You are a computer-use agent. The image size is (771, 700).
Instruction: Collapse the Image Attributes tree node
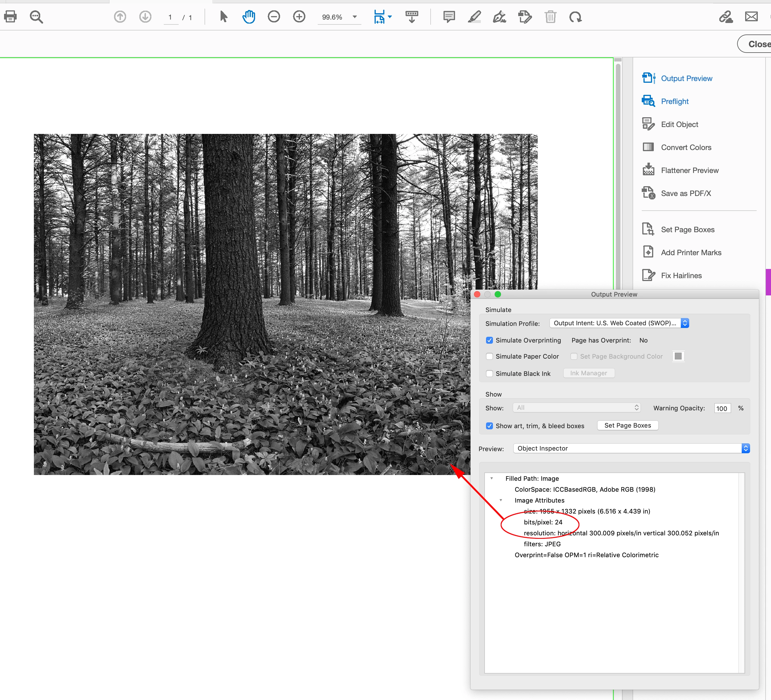point(501,500)
